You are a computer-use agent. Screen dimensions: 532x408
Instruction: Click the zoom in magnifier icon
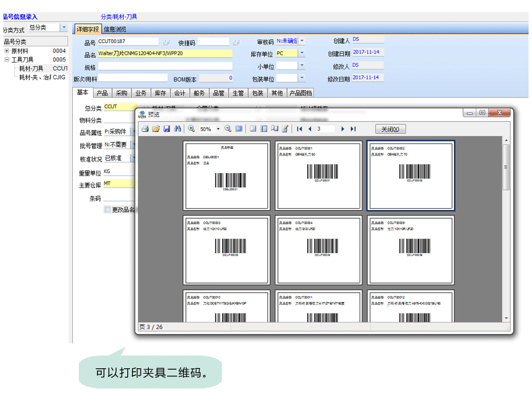click(x=191, y=129)
